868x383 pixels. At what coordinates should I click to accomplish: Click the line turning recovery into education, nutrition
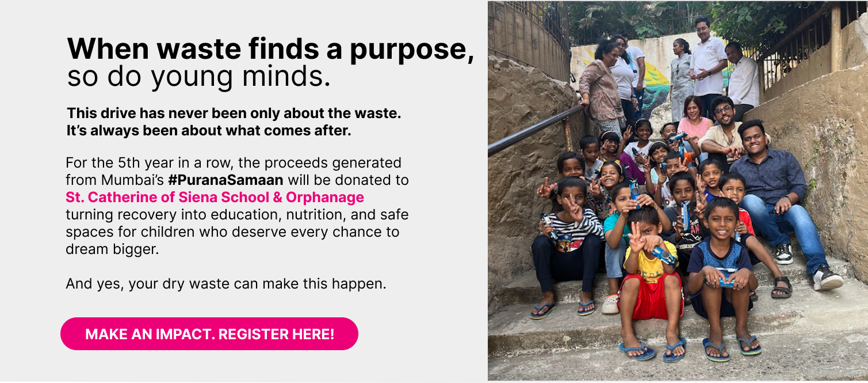237,215
